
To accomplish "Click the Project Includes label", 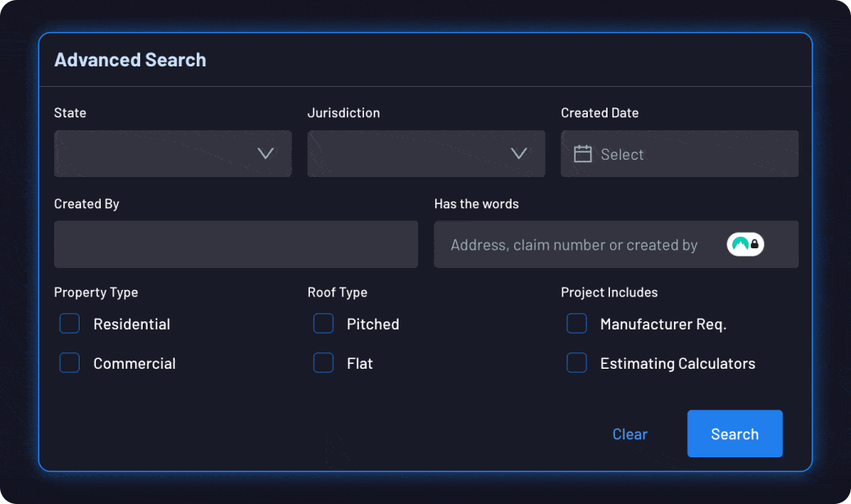I will coord(609,293).
